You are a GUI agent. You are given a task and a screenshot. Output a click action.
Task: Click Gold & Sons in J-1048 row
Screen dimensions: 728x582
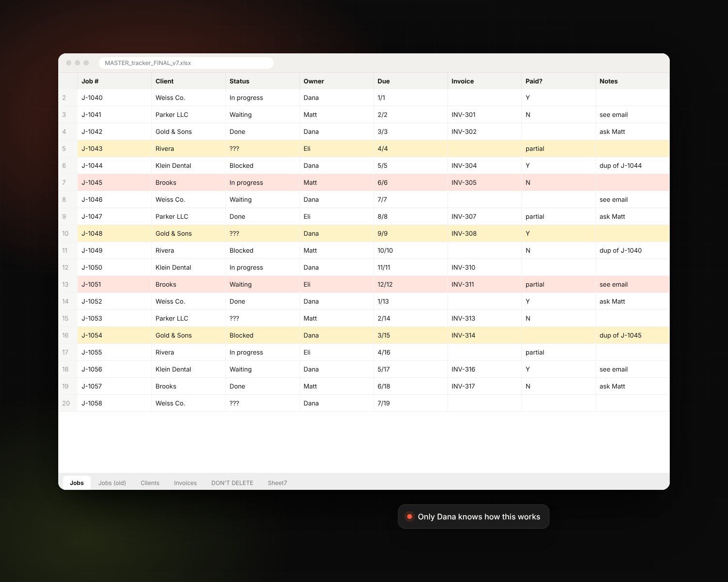tap(188, 233)
